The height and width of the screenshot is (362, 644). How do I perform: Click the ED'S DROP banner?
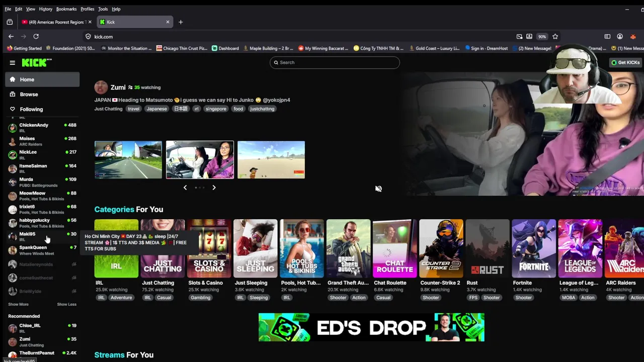(371, 327)
